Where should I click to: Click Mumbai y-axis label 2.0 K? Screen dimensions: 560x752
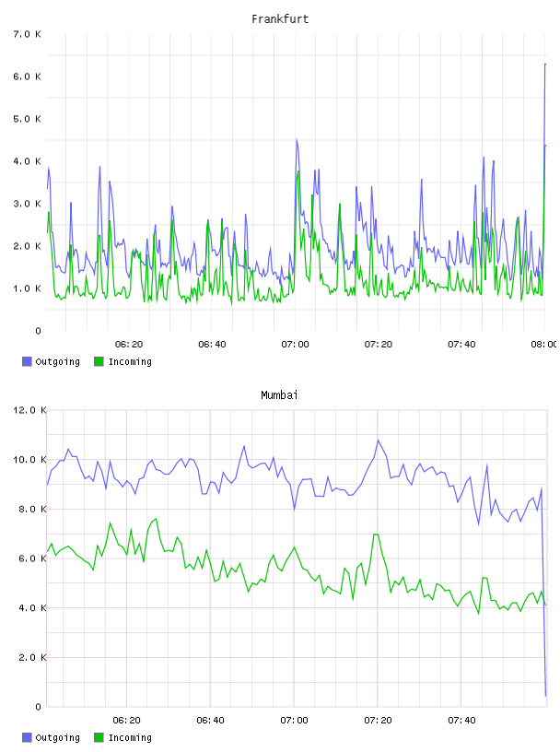click(x=32, y=657)
